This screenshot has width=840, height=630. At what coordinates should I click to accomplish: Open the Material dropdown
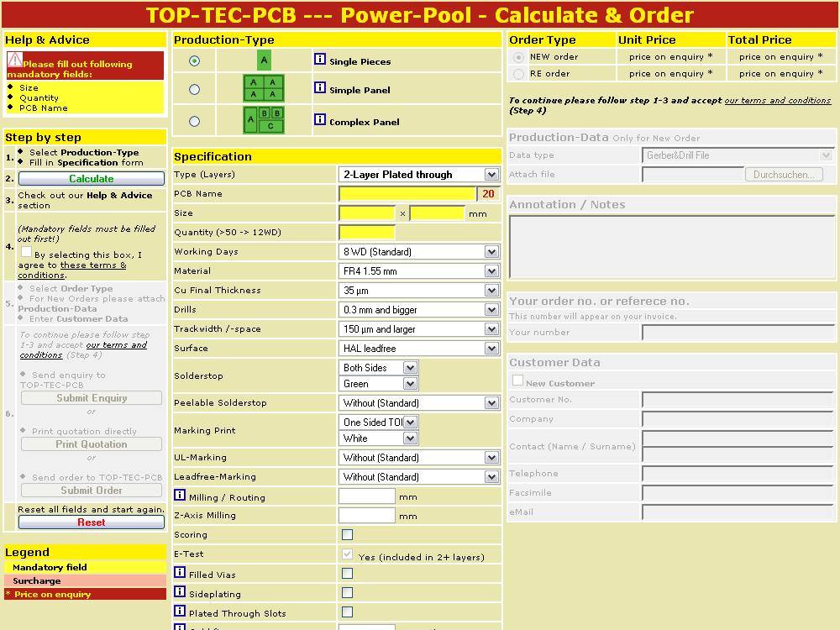[419, 271]
